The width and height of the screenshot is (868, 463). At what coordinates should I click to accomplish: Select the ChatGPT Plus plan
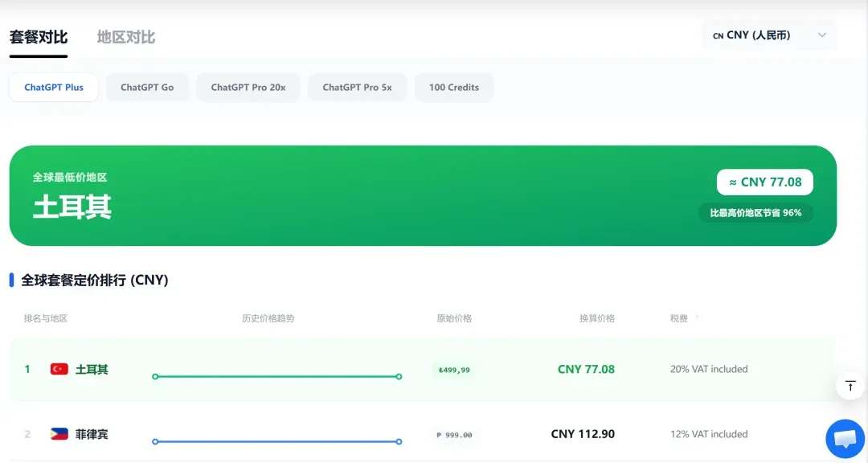[x=54, y=88]
